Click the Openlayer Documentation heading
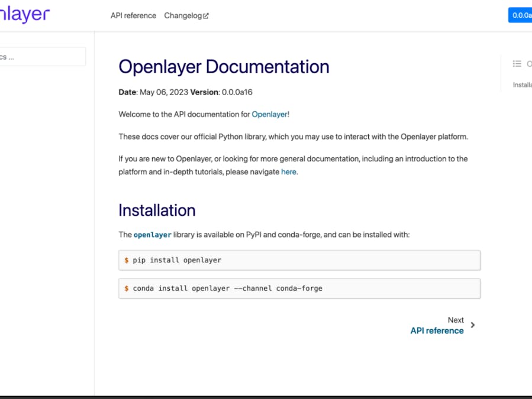Screen dimensions: 532x399 coord(224,67)
